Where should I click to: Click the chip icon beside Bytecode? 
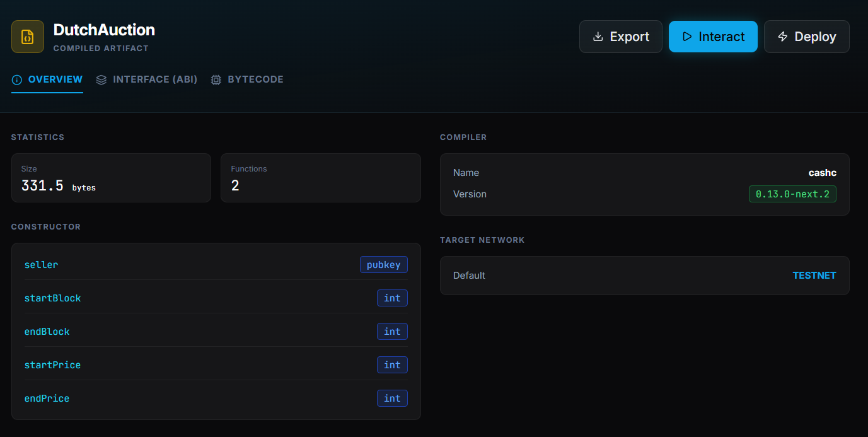pos(216,80)
